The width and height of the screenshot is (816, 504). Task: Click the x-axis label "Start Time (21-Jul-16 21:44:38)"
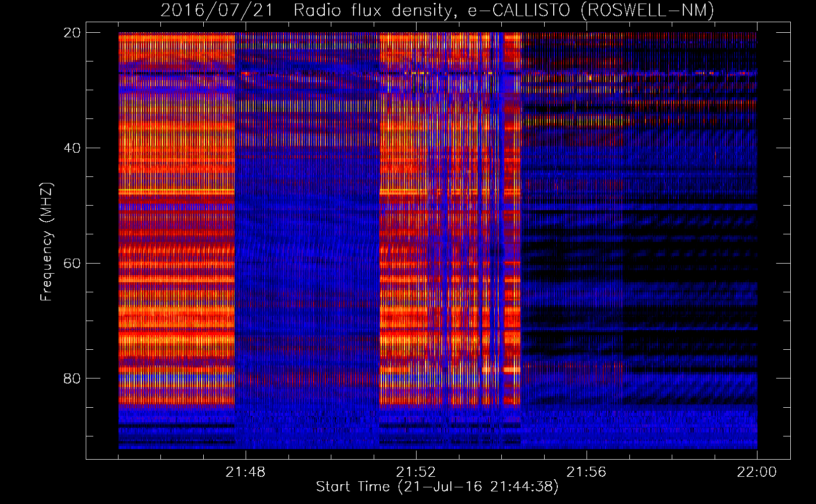coord(437,487)
